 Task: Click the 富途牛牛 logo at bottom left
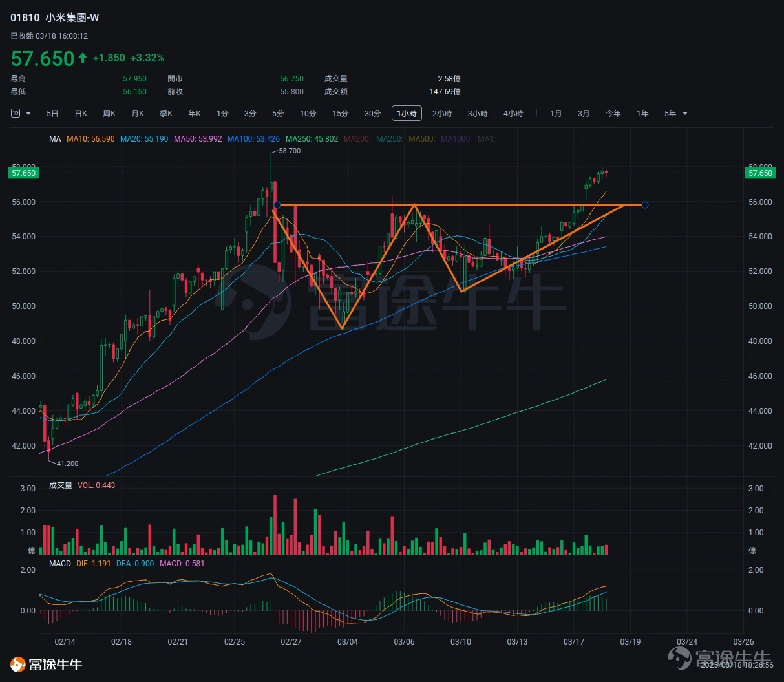click(47, 665)
